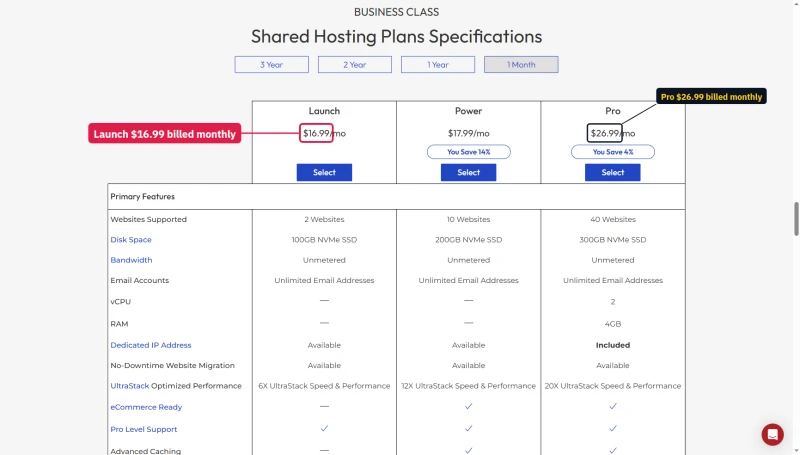The width and height of the screenshot is (800, 455).
Task: Click the BUSINESS CLASS label
Action: click(x=396, y=12)
